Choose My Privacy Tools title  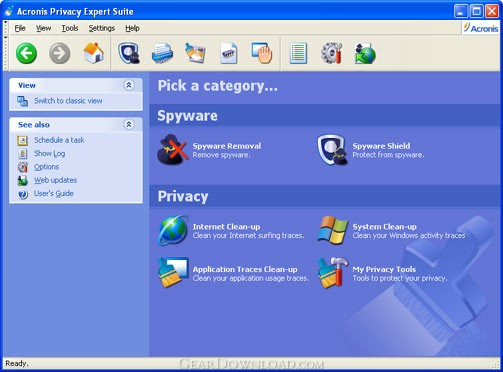pyautogui.click(x=384, y=269)
